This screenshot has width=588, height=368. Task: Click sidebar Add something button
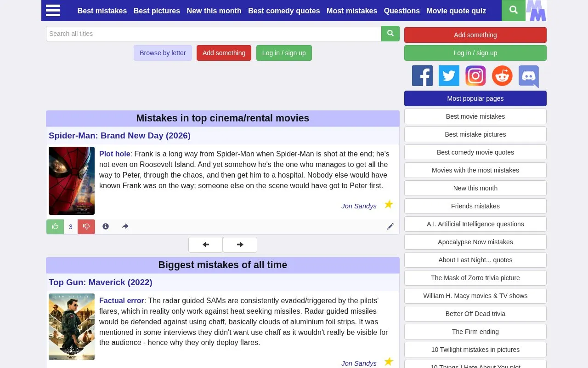[x=475, y=35]
